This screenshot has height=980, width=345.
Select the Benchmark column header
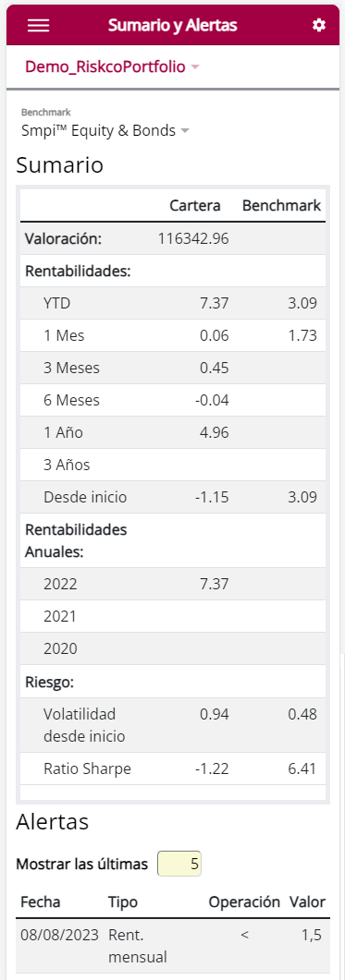coord(281,206)
